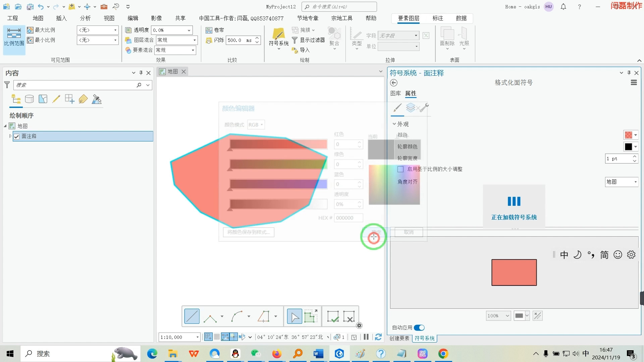Image resolution: width=644 pixels, height=362 pixels.
Task: Expand the 面注释 layer tree node
Action: [10, 136]
